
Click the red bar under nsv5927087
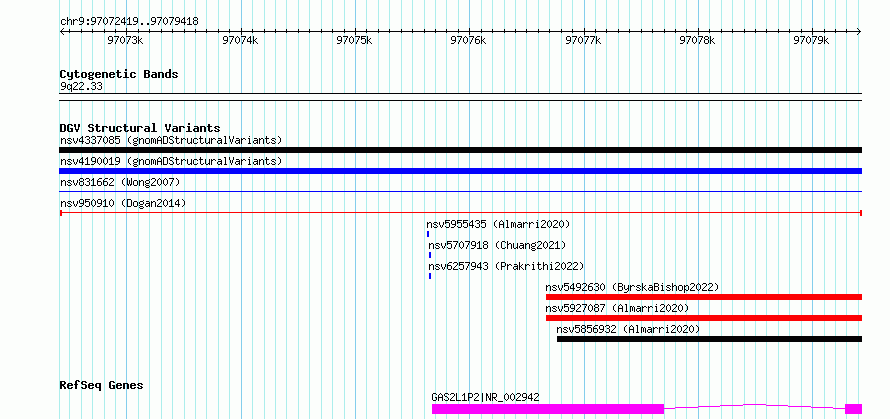(704, 318)
